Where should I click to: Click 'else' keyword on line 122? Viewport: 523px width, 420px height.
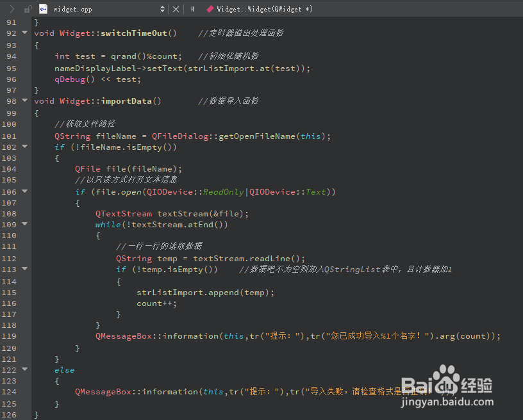[65, 370]
